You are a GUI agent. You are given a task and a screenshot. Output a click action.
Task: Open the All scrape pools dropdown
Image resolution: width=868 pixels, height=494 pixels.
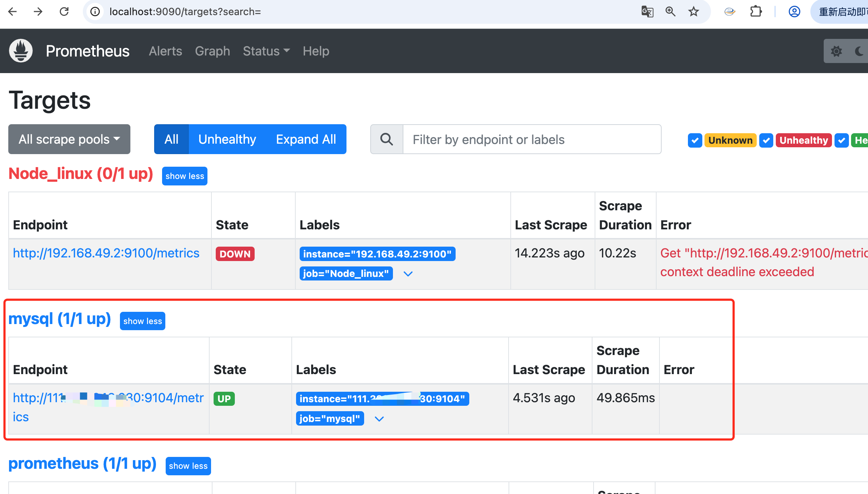coord(69,139)
